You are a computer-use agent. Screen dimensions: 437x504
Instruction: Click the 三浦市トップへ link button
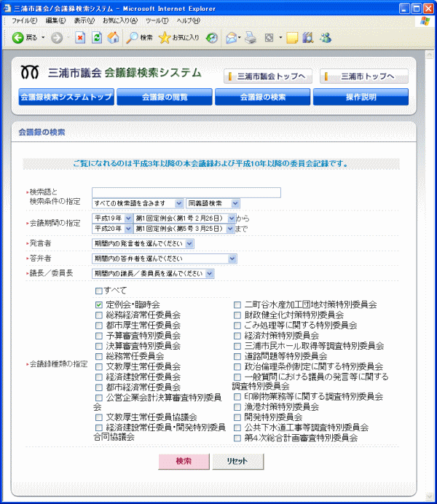pyautogui.click(x=364, y=76)
